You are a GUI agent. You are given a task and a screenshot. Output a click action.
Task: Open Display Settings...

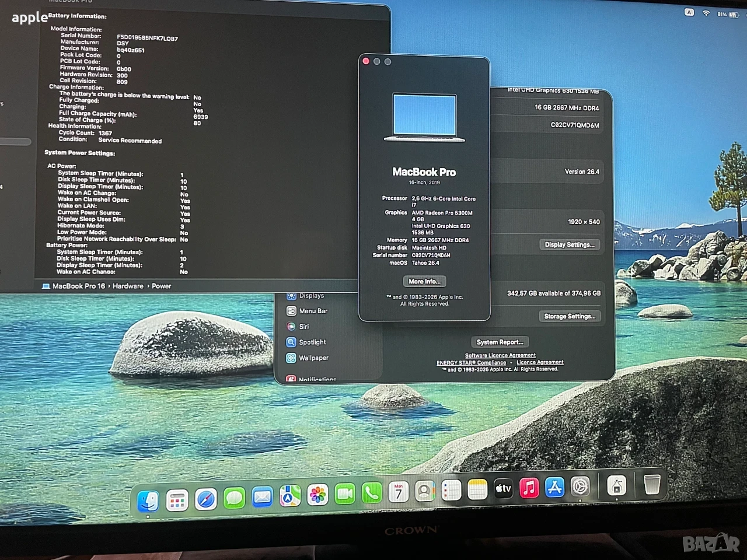570,244
